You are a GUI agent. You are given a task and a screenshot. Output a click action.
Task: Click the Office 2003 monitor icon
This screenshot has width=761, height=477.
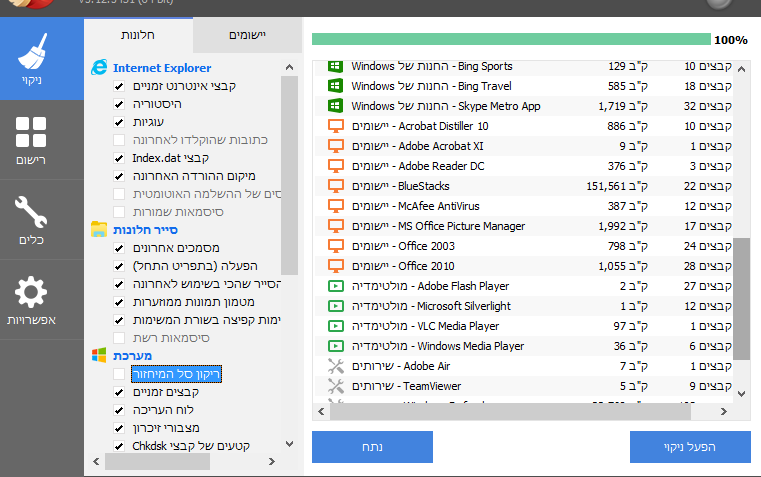[x=335, y=246]
